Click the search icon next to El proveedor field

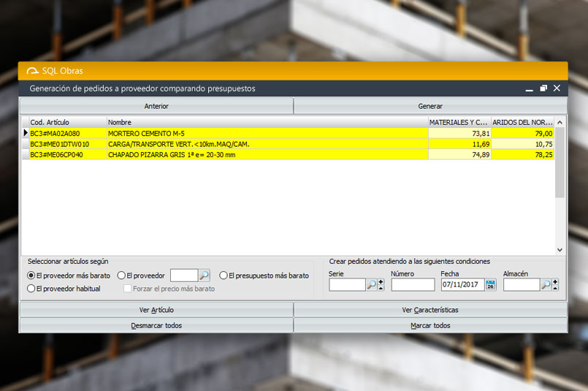pyautogui.click(x=205, y=276)
